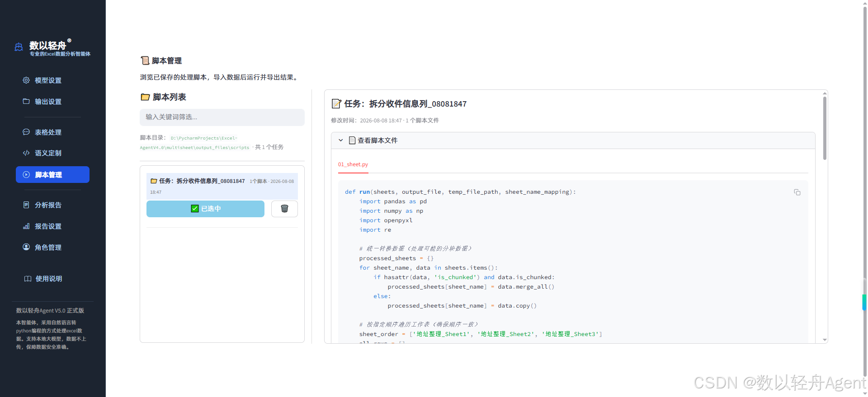Select task 拆分收件信息列_08081847 in list
This screenshot has height=397, width=868.
point(222,186)
